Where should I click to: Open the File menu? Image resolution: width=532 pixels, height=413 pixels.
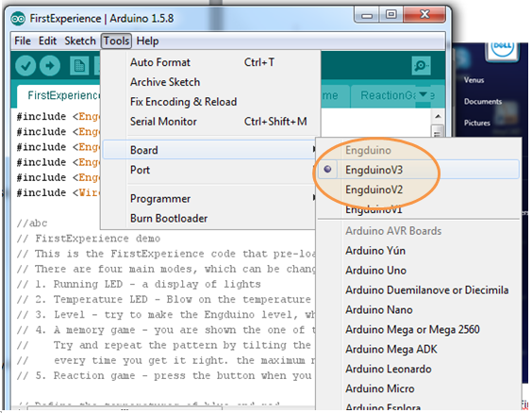click(x=23, y=41)
